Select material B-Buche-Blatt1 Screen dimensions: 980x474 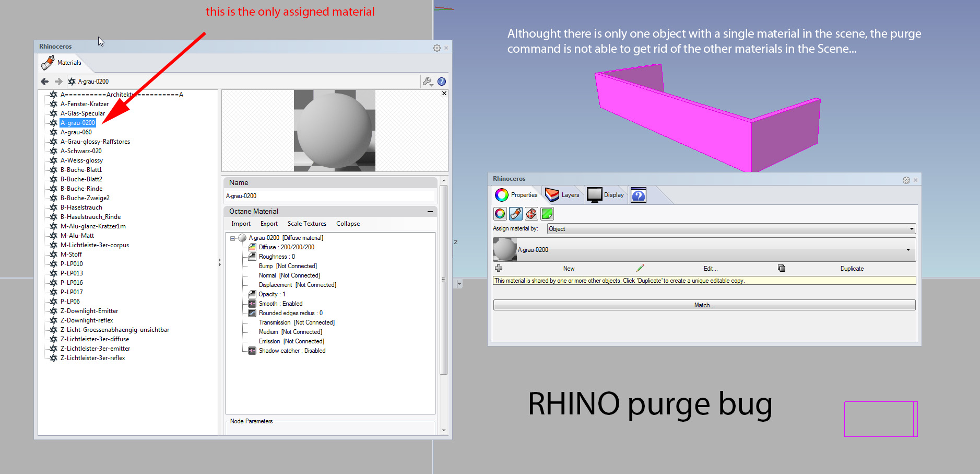(81, 170)
